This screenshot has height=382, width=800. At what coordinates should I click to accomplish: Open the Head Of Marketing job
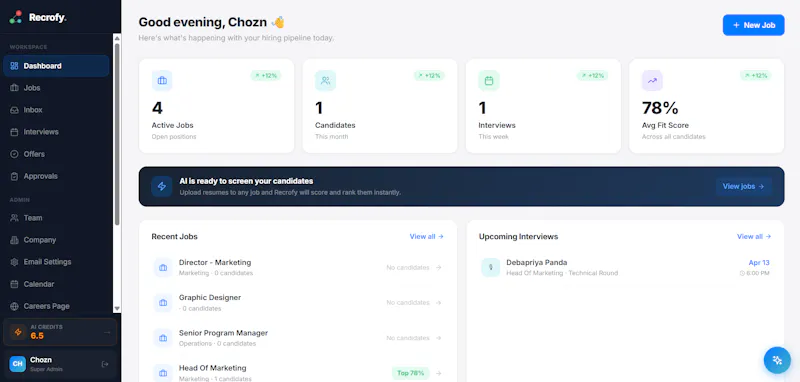coord(298,372)
